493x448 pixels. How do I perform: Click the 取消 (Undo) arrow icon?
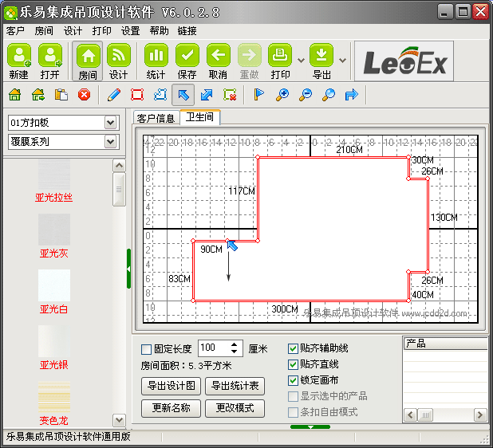[218, 61]
